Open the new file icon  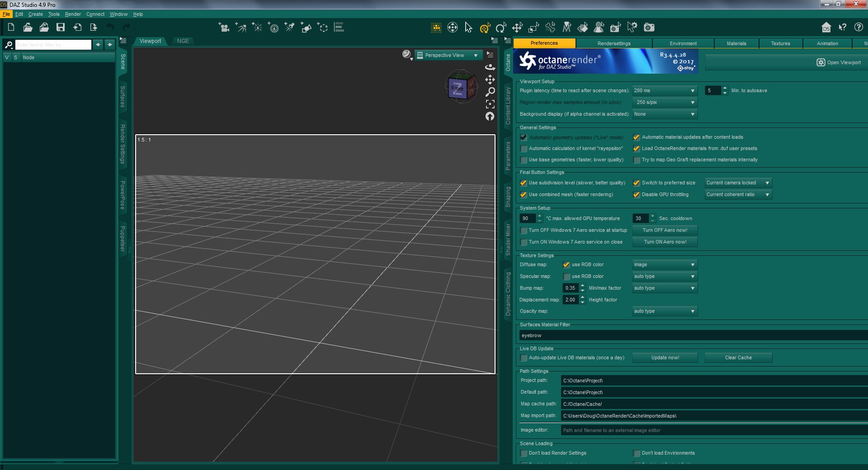coord(11,28)
